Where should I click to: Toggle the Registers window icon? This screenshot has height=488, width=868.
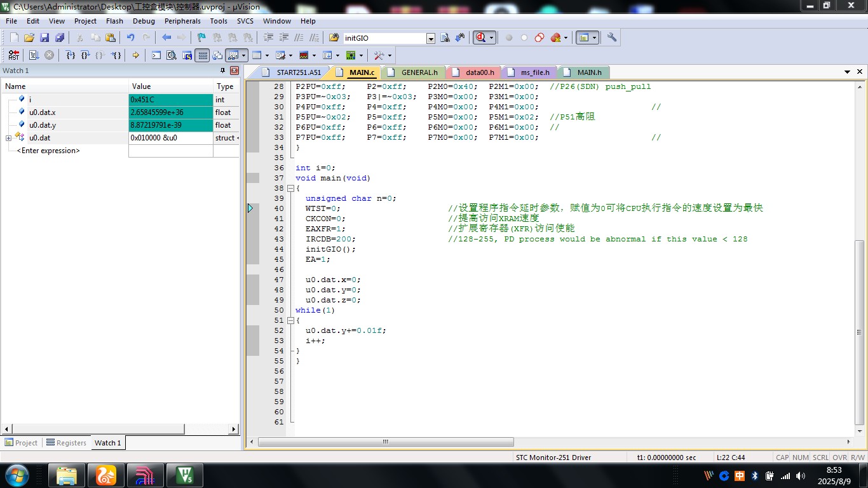click(x=203, y=55)
